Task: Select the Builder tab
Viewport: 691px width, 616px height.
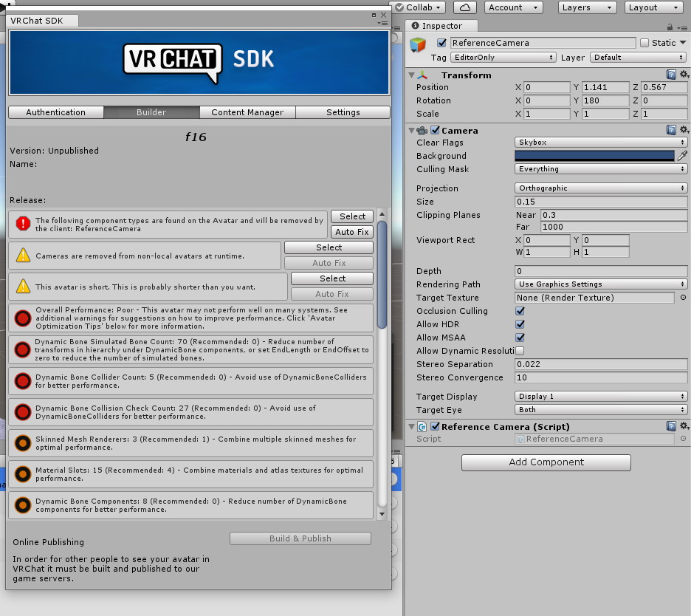Action: [151, 112]
